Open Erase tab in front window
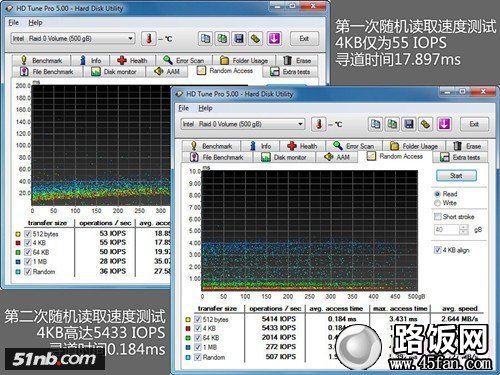Viewport: 500px width, 375px height. click(467, 146)
